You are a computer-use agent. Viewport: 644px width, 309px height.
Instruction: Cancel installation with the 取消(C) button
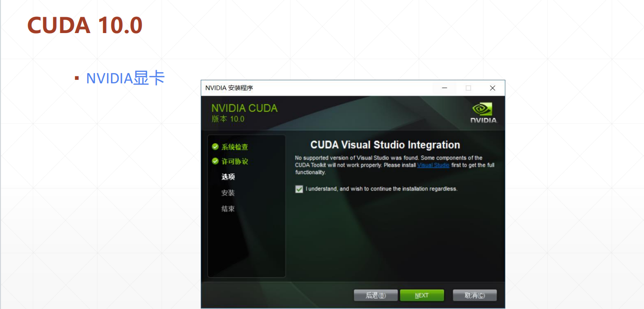[x=475, y=295]
